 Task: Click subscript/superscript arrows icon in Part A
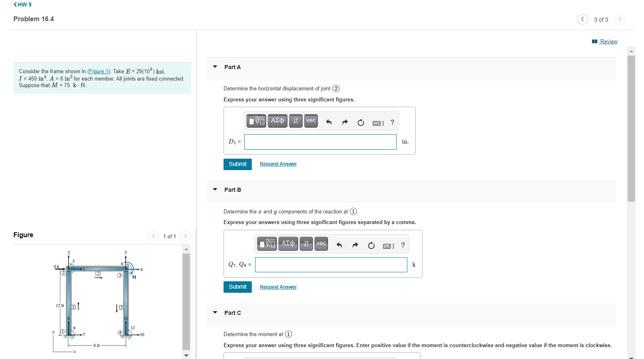point(296,121)
